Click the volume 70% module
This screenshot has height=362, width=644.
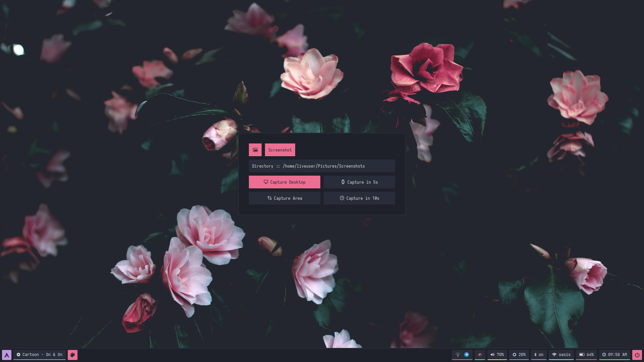(497, 355)
